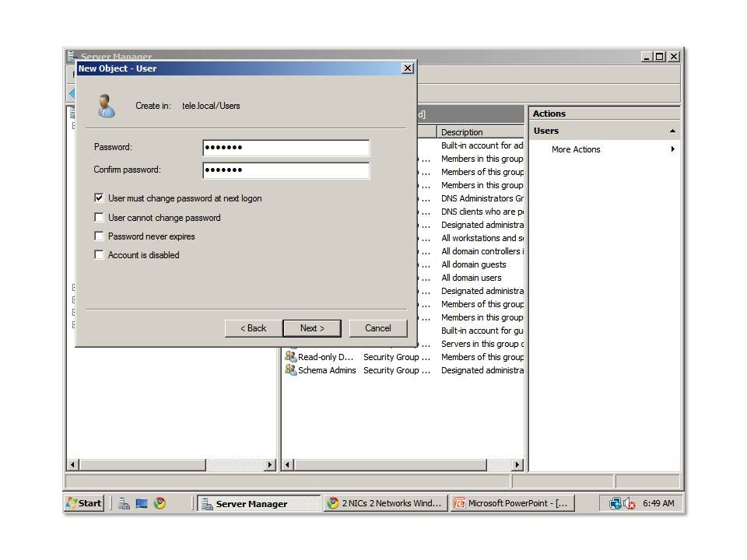Click the Read-only D... group icon

[x=291, y=357]
